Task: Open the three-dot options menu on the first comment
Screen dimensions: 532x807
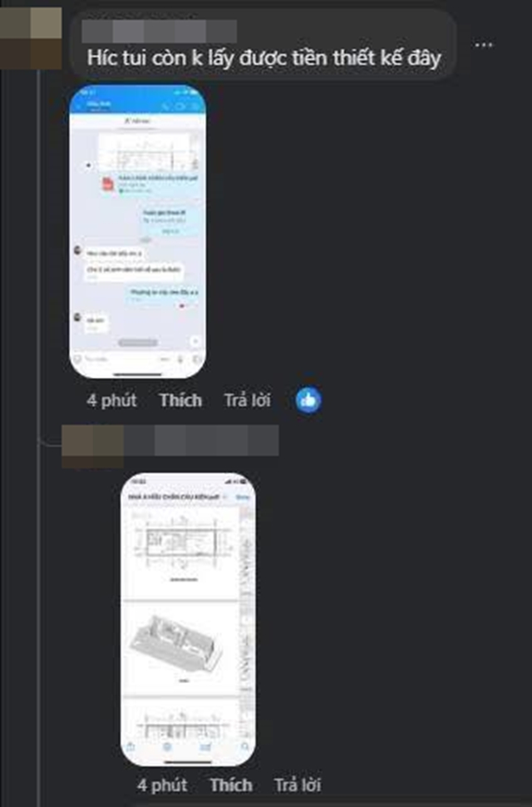Action: coord(484,45)
